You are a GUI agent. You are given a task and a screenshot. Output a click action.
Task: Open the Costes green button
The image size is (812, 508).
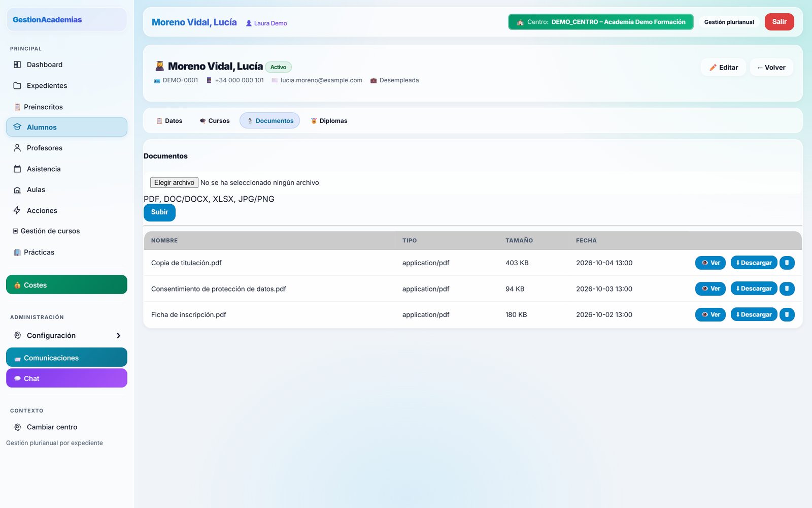coord(66,284)
